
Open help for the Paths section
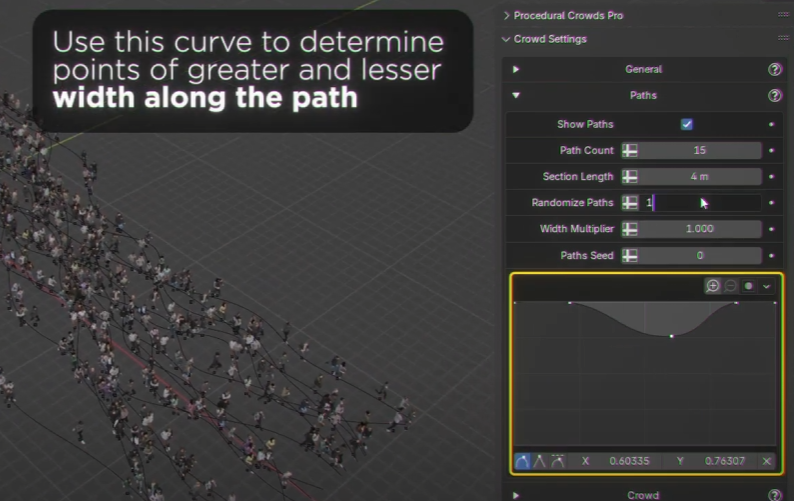[774, 96]
